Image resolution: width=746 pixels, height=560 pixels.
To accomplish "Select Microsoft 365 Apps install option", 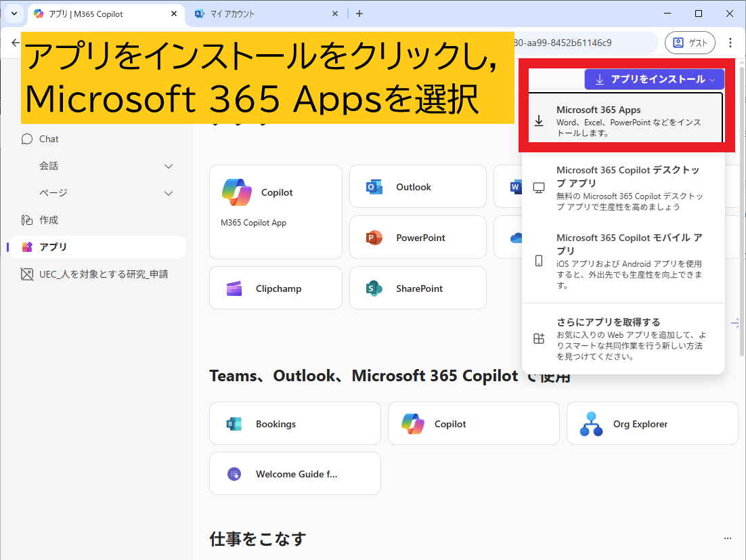I will [625, 120].
